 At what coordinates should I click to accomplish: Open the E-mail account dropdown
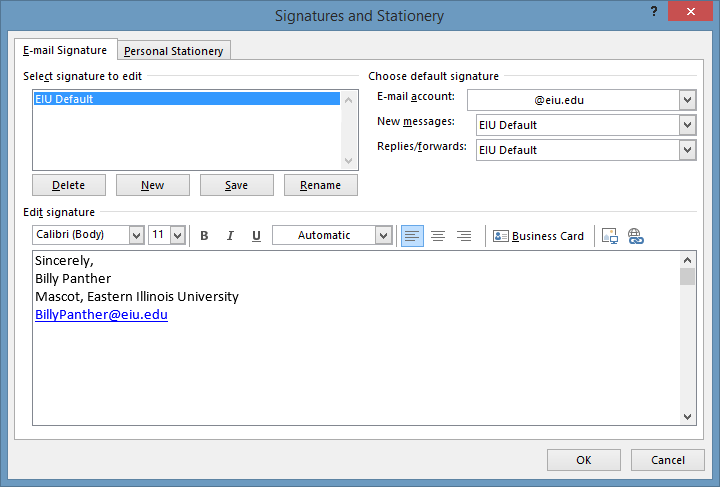point(686,100)
